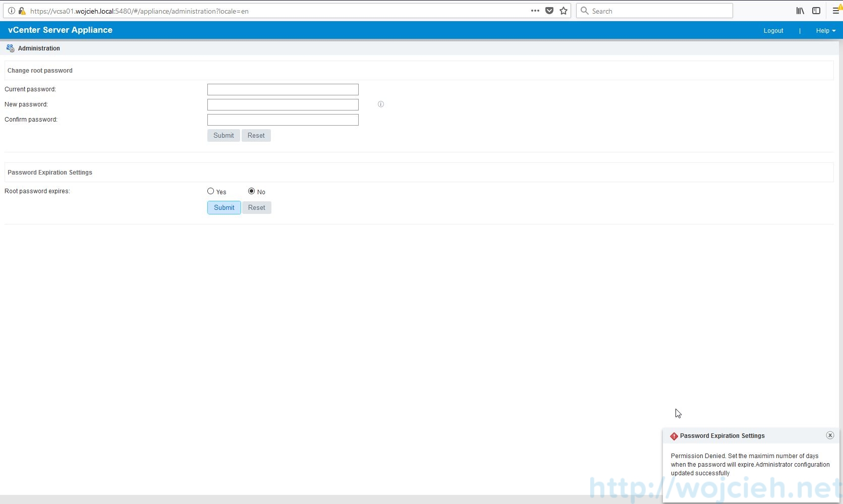
Task: Close the Password Expiration Settings notification
Action: (x=830, y=435)
